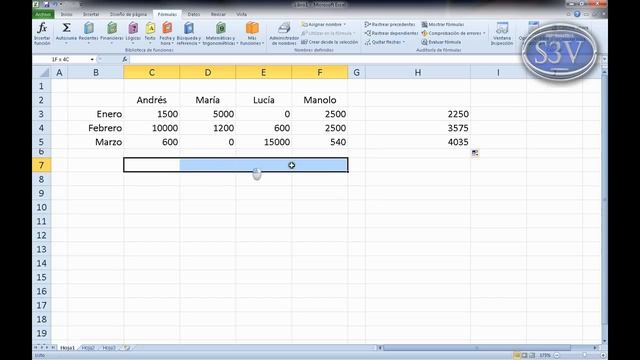Click cell containing Manolo

pyautogui.click(x=320, y=100)
